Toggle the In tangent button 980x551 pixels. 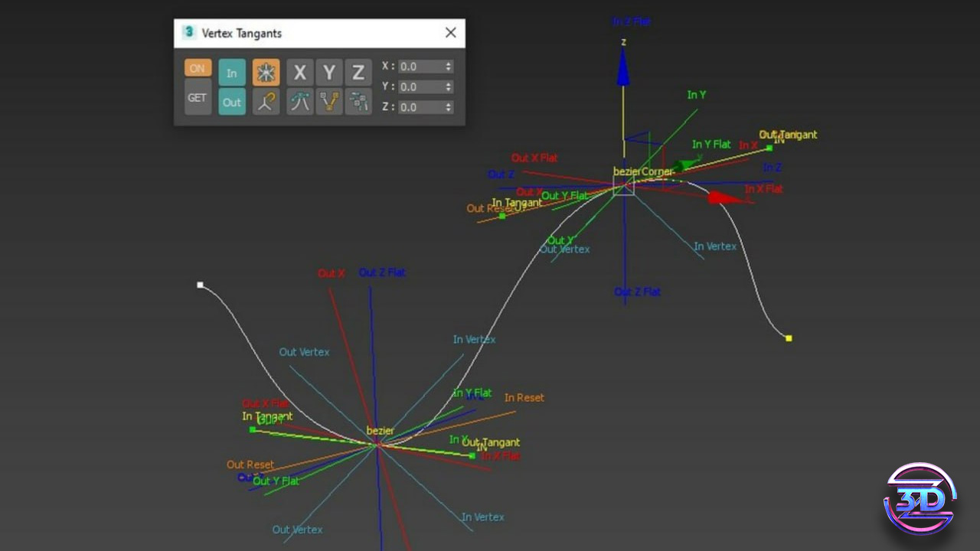pyautogui.click(x=232, y=73)
